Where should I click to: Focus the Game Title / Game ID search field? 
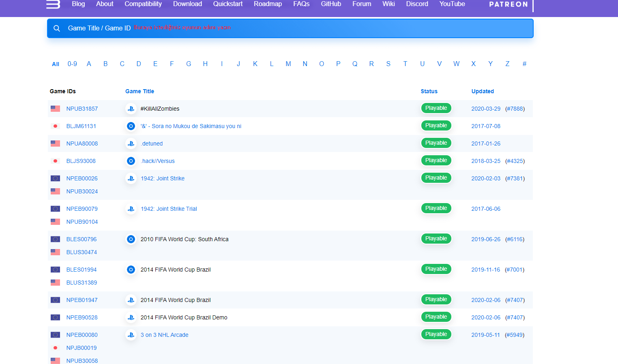(290, 28)
